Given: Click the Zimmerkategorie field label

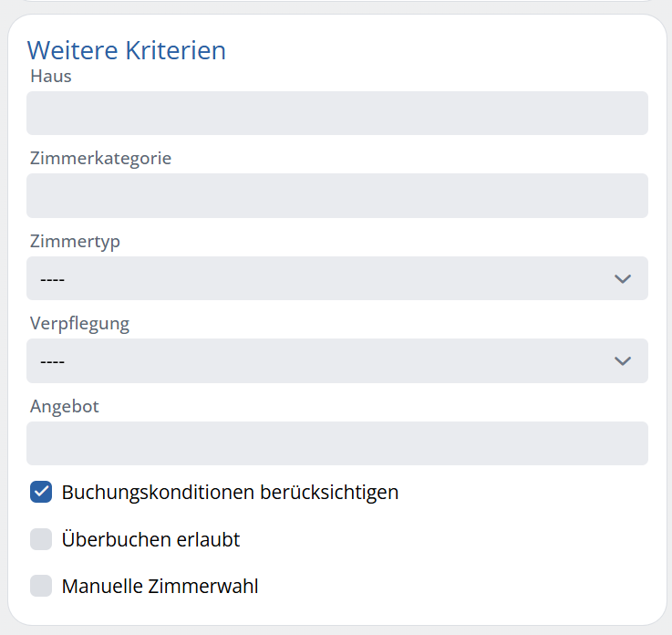Looking at the screenshot, I should point(100,159).
